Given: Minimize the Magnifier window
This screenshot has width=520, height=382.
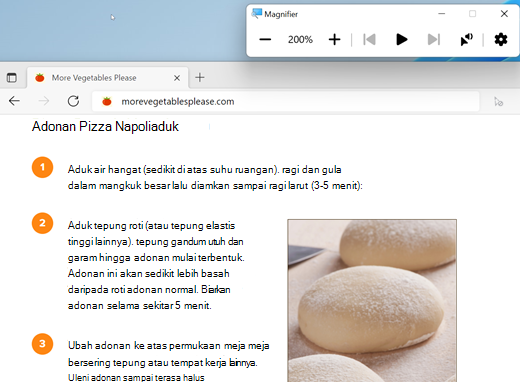Looking at the screenshot, I should click(442, 14).
